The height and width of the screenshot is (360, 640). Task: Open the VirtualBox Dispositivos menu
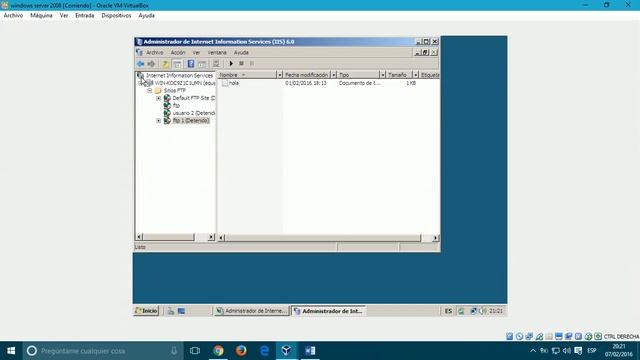coord(116,16)
